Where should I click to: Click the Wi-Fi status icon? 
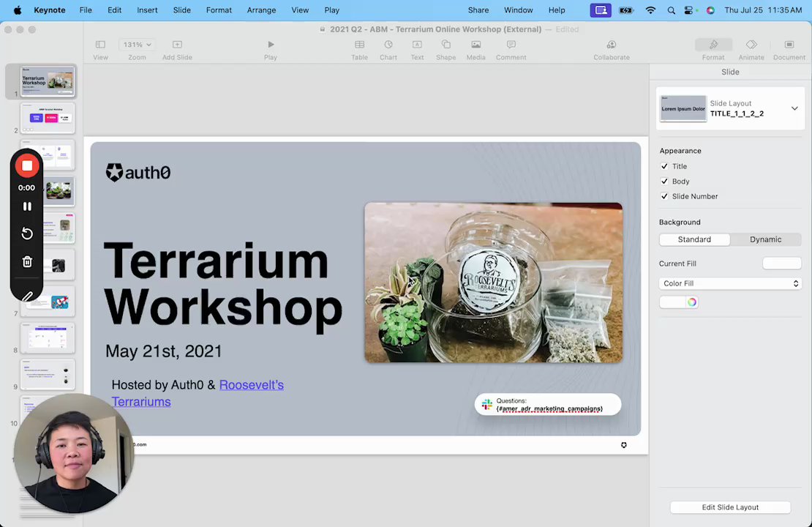pos(650,10)
